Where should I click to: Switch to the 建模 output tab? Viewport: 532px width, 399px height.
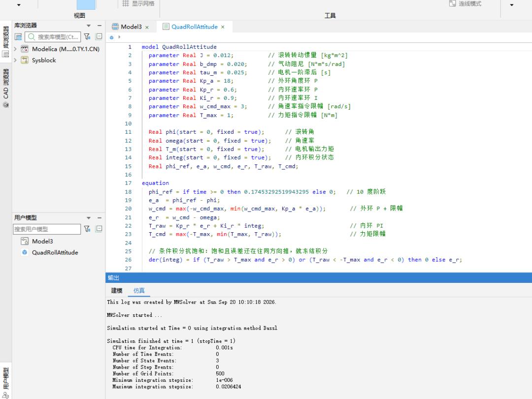116,291
